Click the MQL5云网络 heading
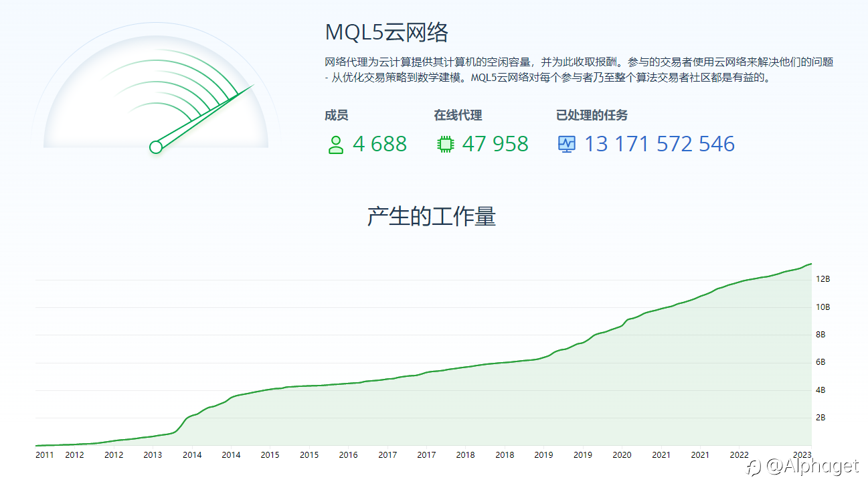Viewport: 868px width, 496px height. (x=386, y=31)
